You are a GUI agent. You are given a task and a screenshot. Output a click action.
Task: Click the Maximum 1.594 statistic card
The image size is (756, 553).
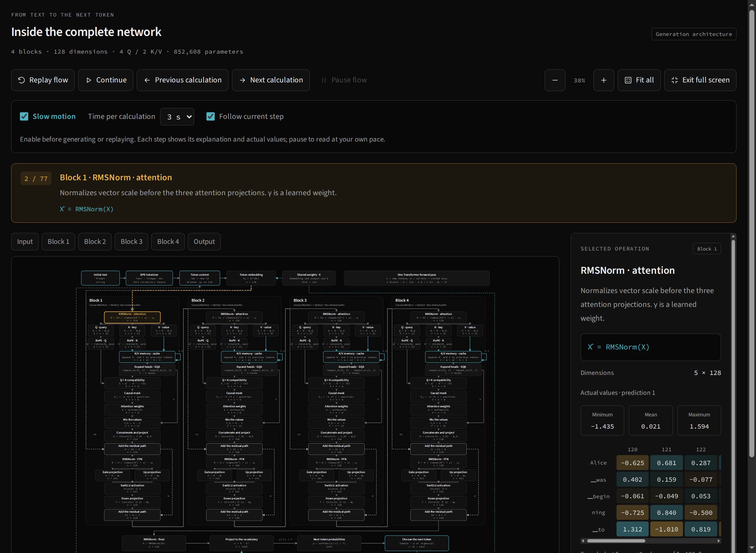coord(699,421)
